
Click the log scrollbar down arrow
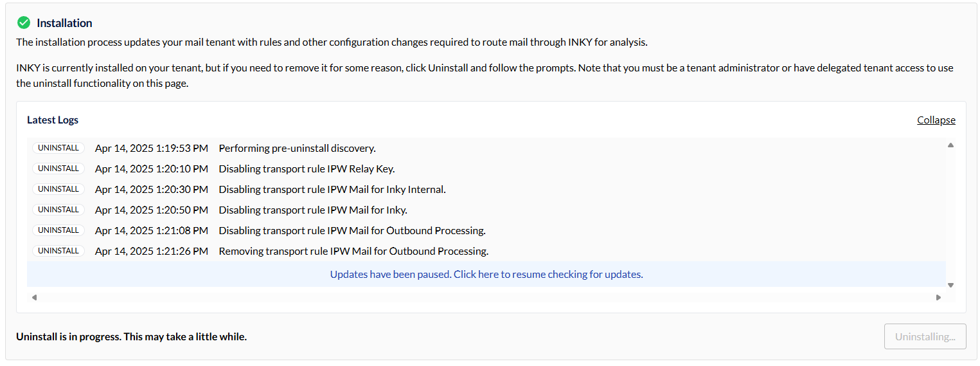click(x=950, y=285)
